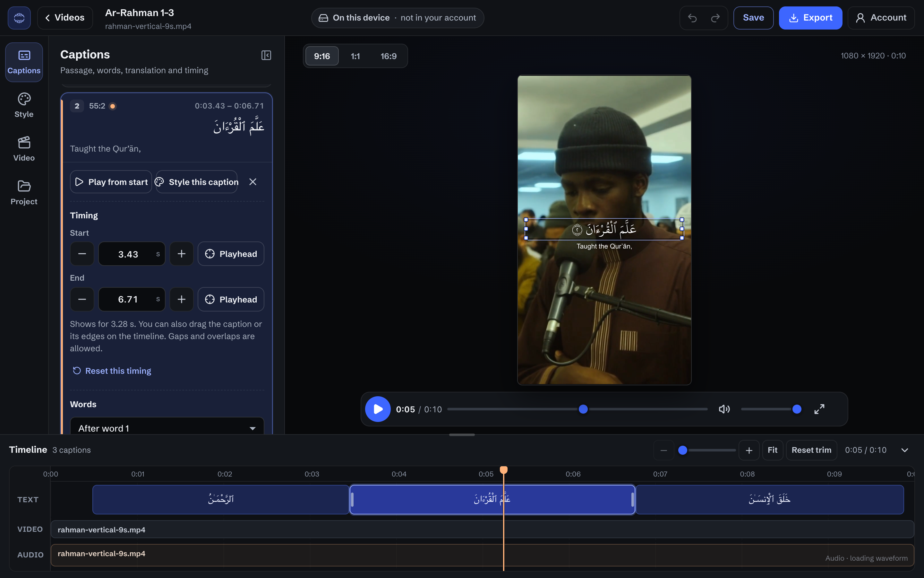924x578 pixels.
Task: Decrease the End time with minus
Action: [82, 299]
